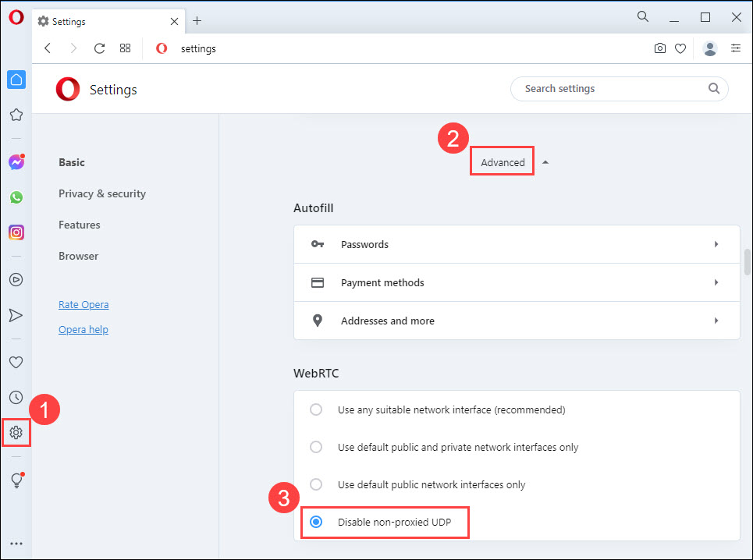Click the location pin beside Addresses
This screenshot has height=560, width=753.
tap(318, 321)
